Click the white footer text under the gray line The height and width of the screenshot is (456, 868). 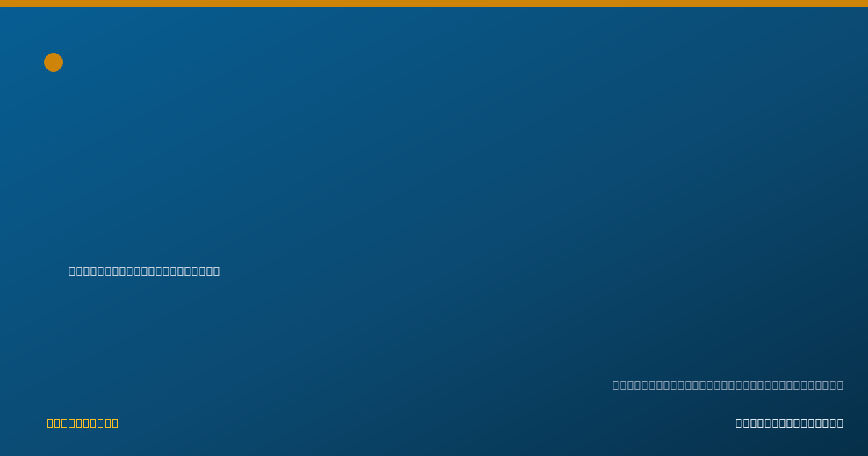[x=789, y=423]
